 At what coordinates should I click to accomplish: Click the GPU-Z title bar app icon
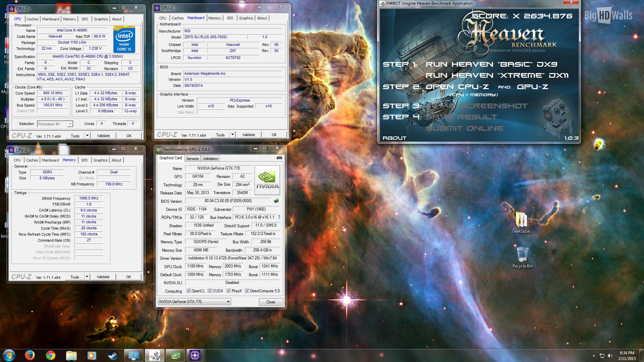[159, 149]
